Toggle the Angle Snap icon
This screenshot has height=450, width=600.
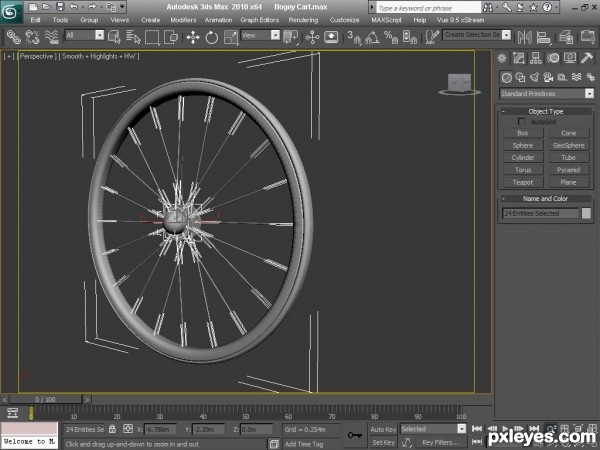(x=373, y=37)
